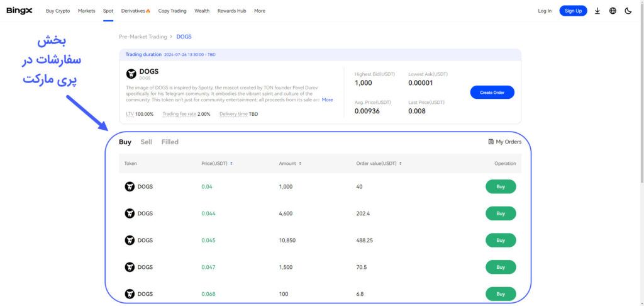Expand description with More link

(x=328, y=99)
